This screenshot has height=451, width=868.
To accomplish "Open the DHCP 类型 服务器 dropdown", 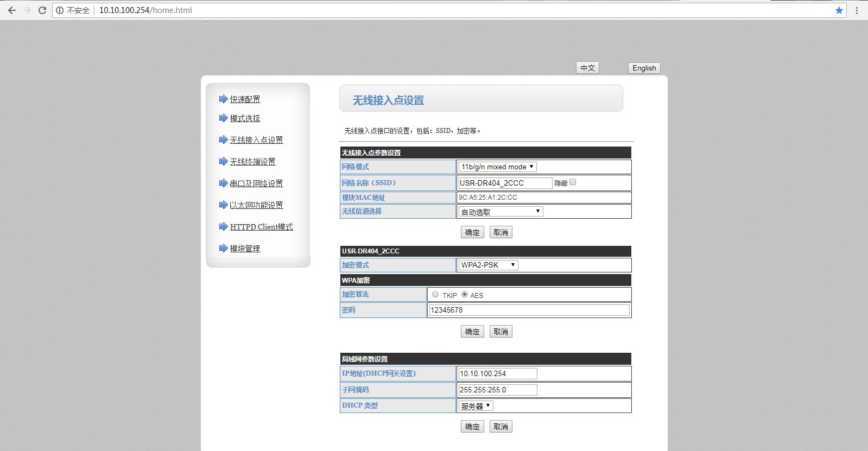I will 476,405.
